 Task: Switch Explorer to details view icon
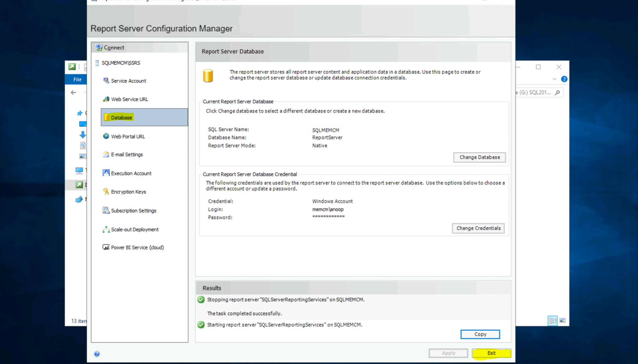(553, 320)
